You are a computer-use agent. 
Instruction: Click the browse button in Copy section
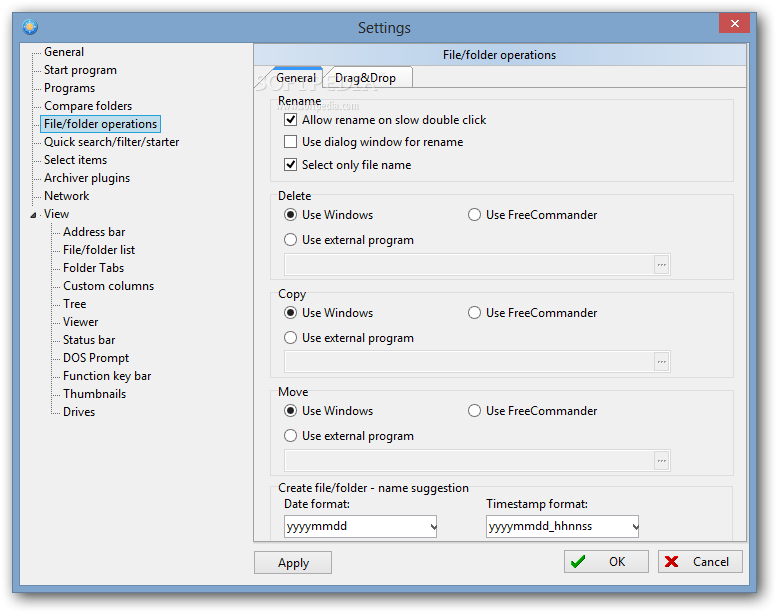662,362
